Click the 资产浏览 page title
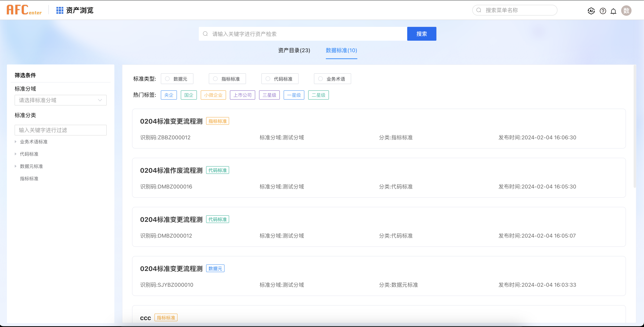The height and width of the screenshot is (327, 644). pos(80,10)
